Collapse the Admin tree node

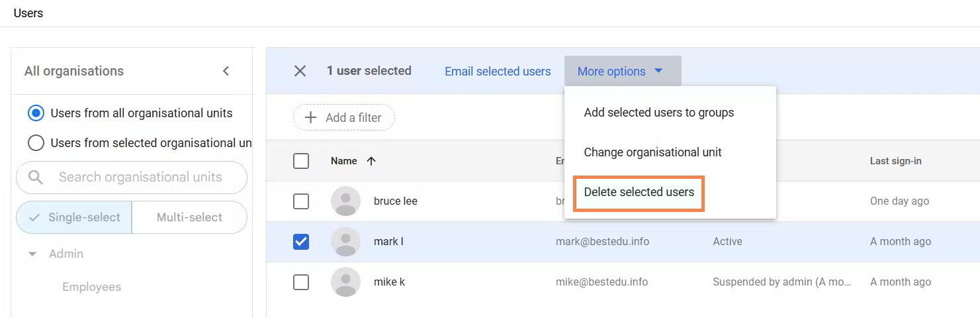coord(32,254)
